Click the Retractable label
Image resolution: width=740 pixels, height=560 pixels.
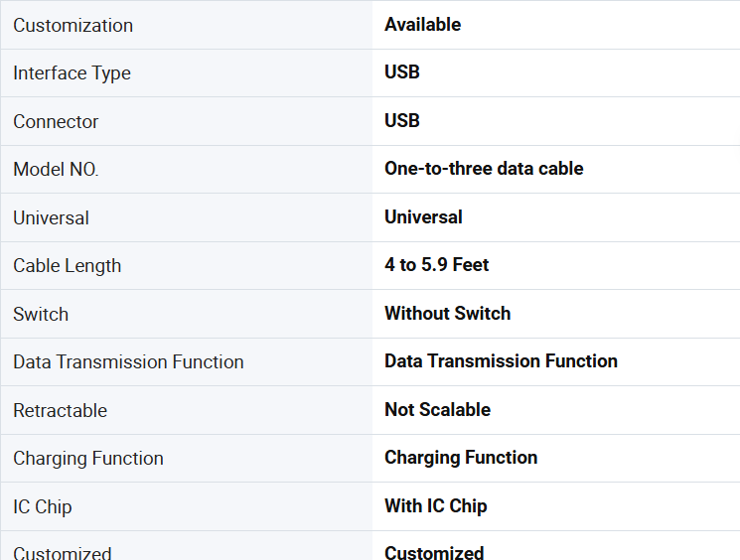(x=60, y=410)
